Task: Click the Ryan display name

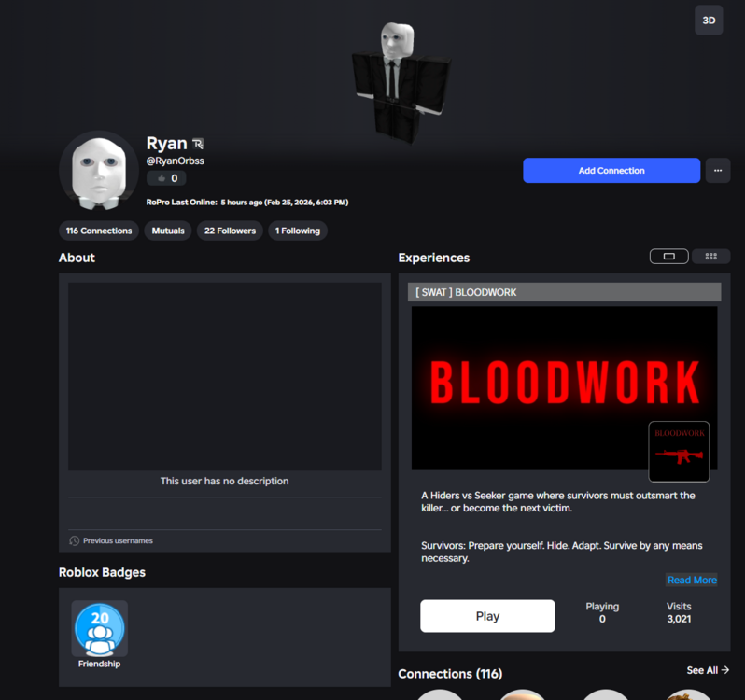Action: click(166, 144)
